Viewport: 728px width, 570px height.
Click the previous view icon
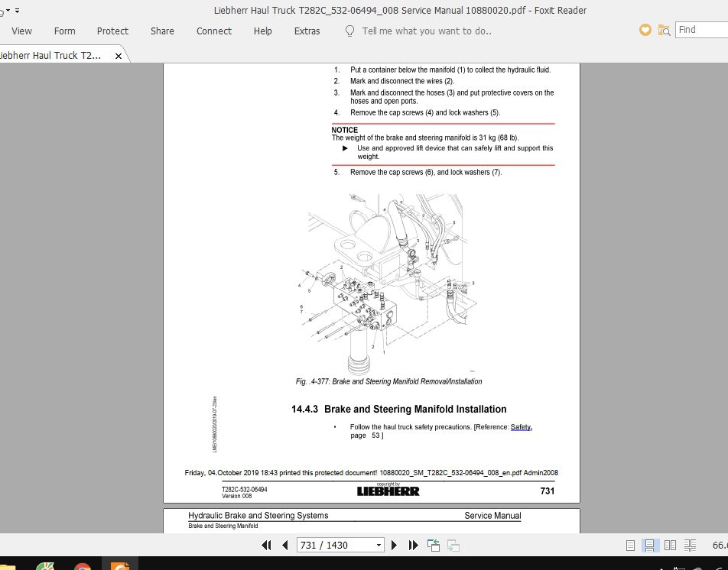[434, 545]
